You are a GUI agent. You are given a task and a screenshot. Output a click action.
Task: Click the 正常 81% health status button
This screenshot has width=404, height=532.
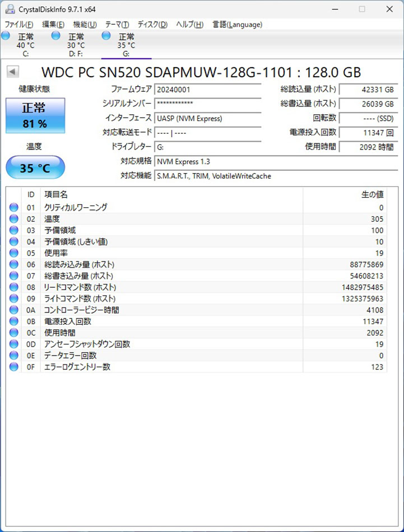click(35, 115)
